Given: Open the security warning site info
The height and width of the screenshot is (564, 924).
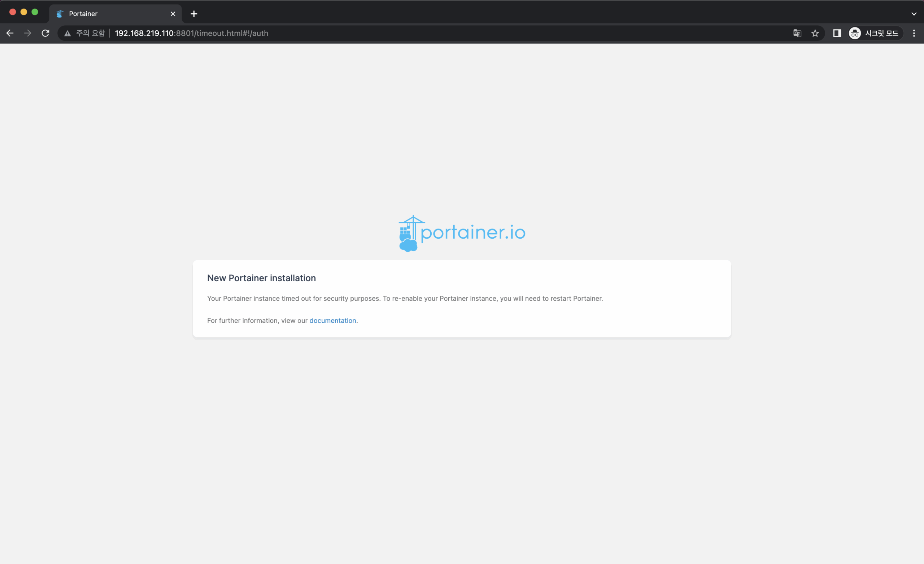Looking at the screenshot, I should coord(85,33).
